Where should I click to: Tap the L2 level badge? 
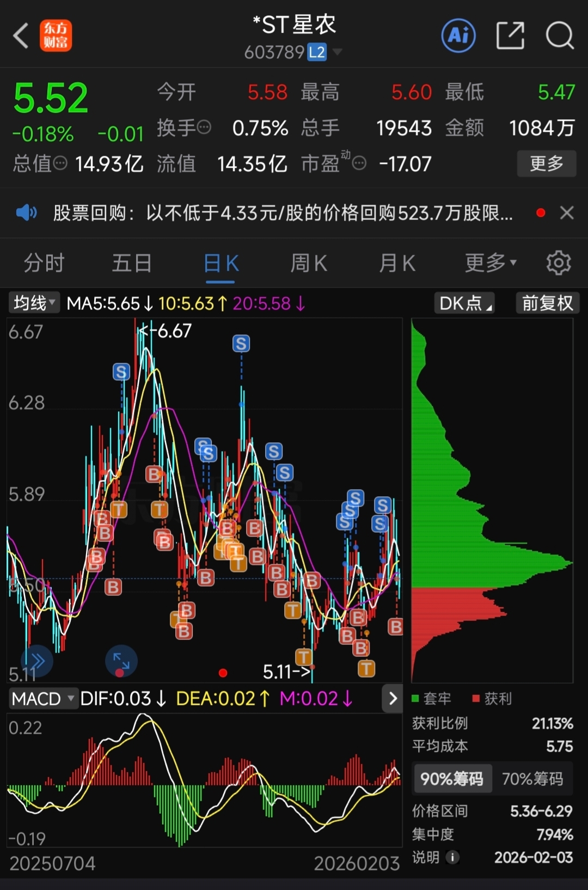317,52
